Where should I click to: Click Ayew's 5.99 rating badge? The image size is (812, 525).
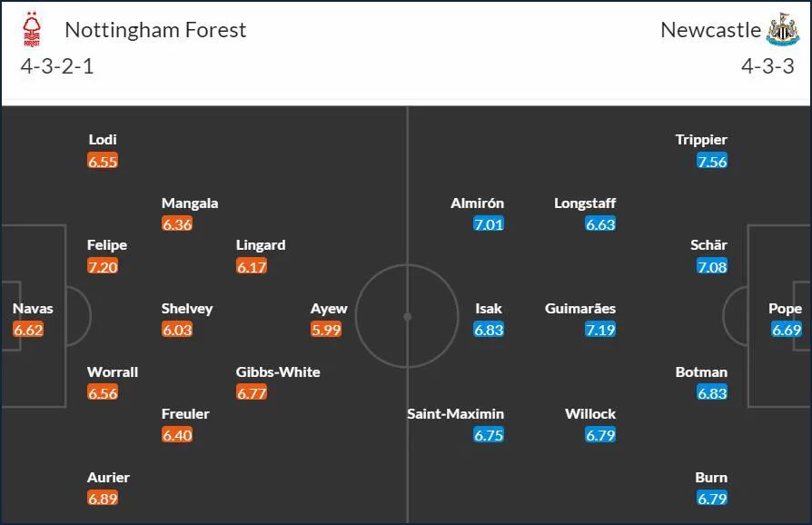pyautogui.click(x=326, y=330)
